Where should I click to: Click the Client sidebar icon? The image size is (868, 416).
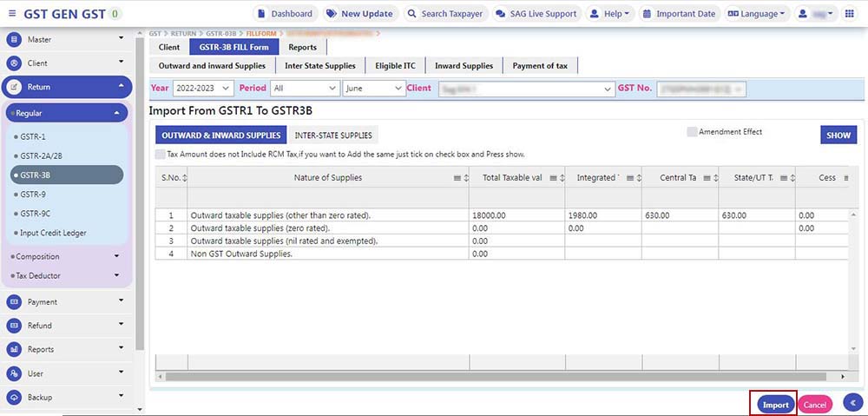click(x=14, y=63)
